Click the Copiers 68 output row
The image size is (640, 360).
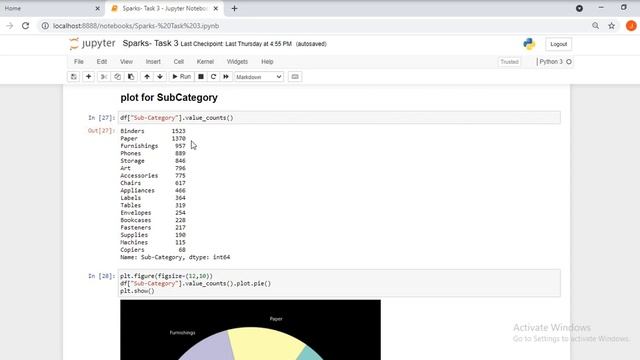[153, 250]
